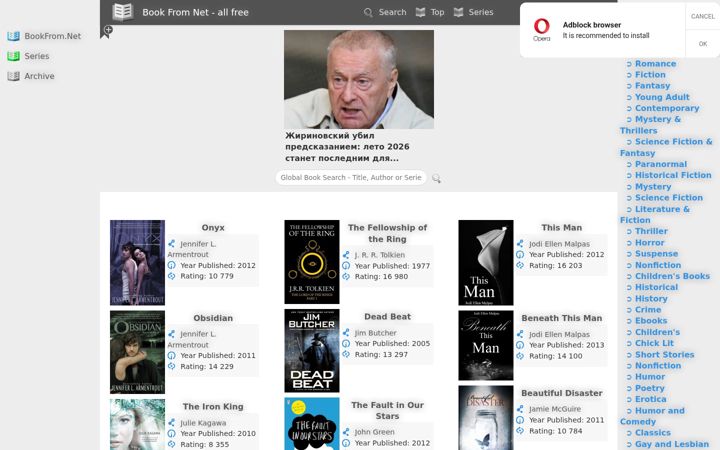
Task: Click the Russian ad headline text
Action: 347,147
